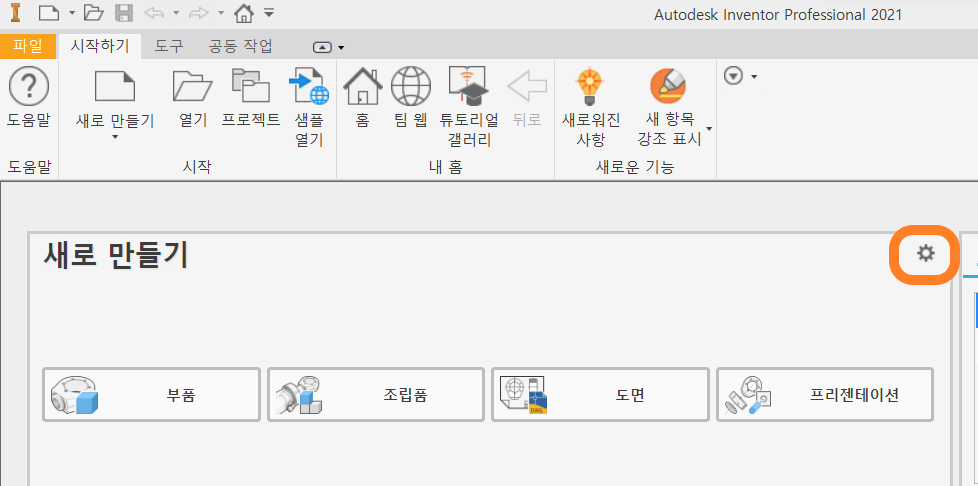
Task: Click the 시작 panel label
Action: coord(197,167)
